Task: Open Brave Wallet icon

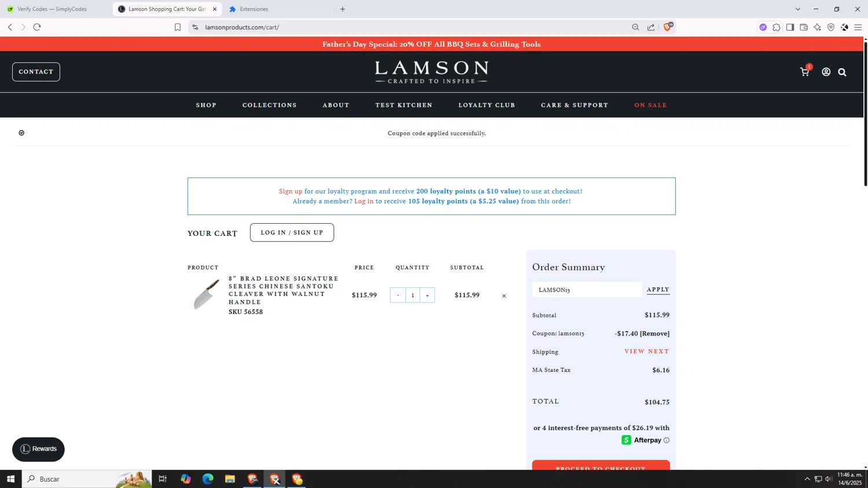Action: click(804, 27)
